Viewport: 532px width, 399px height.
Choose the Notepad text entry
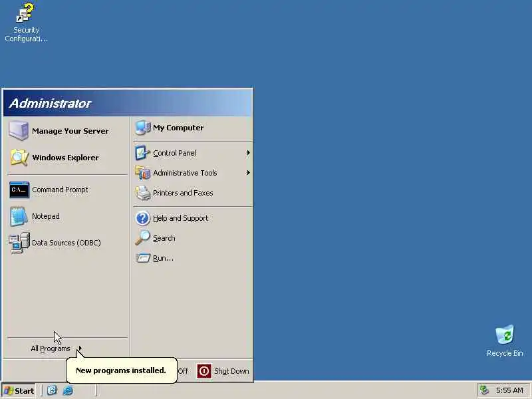[46, 216]
